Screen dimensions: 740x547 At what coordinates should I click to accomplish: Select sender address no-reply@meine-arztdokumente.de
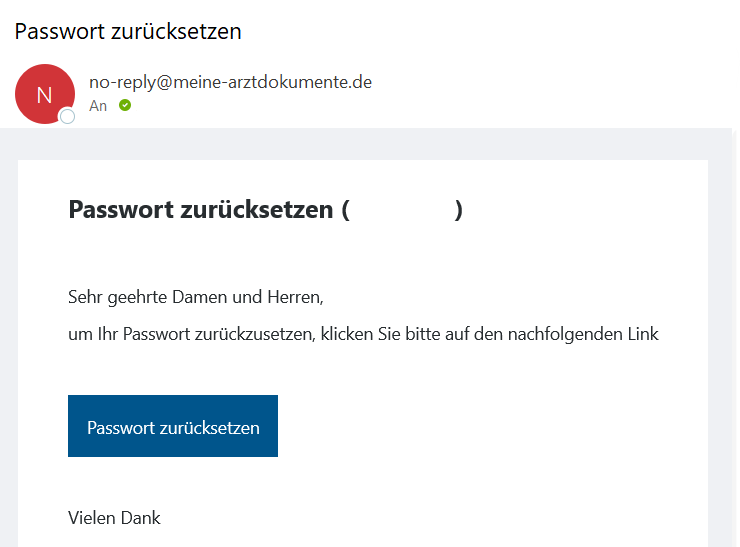point(230,82)
